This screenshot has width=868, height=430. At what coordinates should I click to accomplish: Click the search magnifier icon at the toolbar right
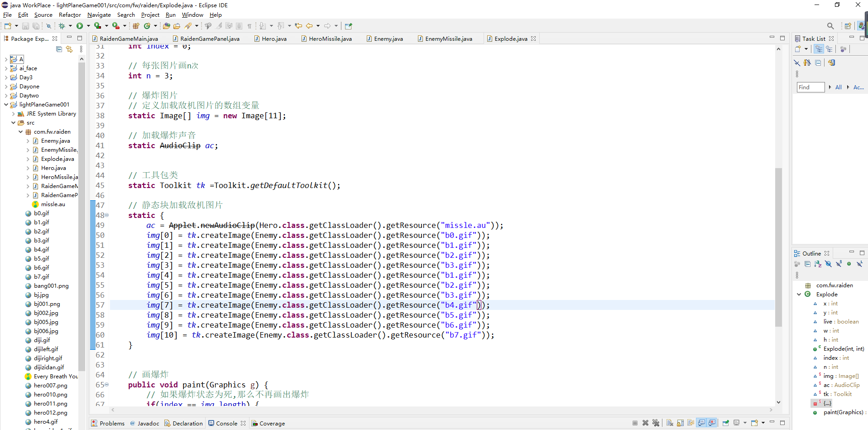(x=830, y=26)
